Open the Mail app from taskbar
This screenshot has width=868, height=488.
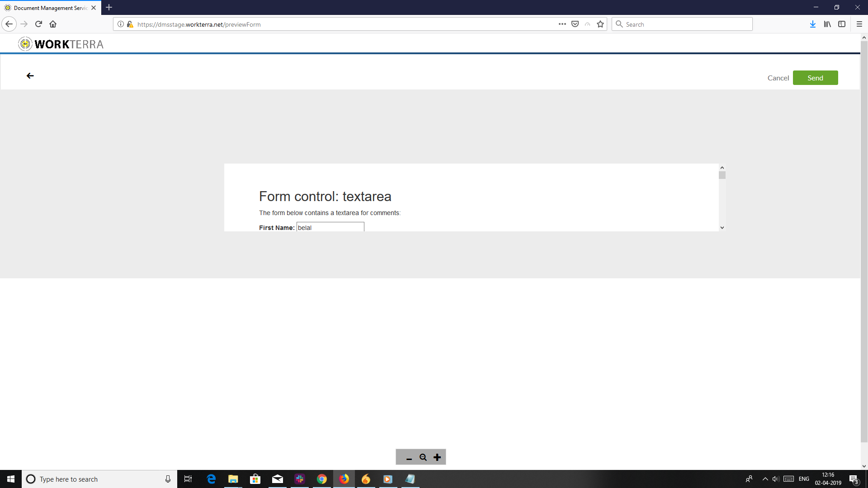click(x=278, y=479)
